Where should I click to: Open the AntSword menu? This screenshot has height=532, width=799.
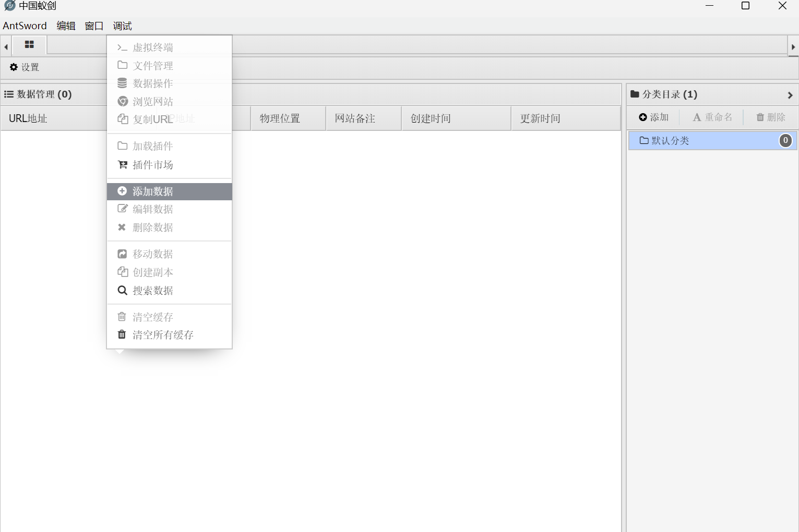[25, 26]
